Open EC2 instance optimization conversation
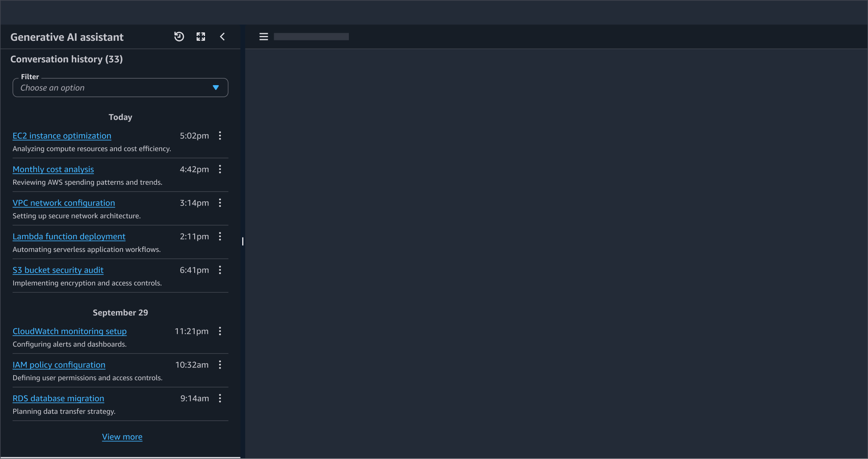Image resolution: width=868 pixels, height=459 pixels. 62,136
